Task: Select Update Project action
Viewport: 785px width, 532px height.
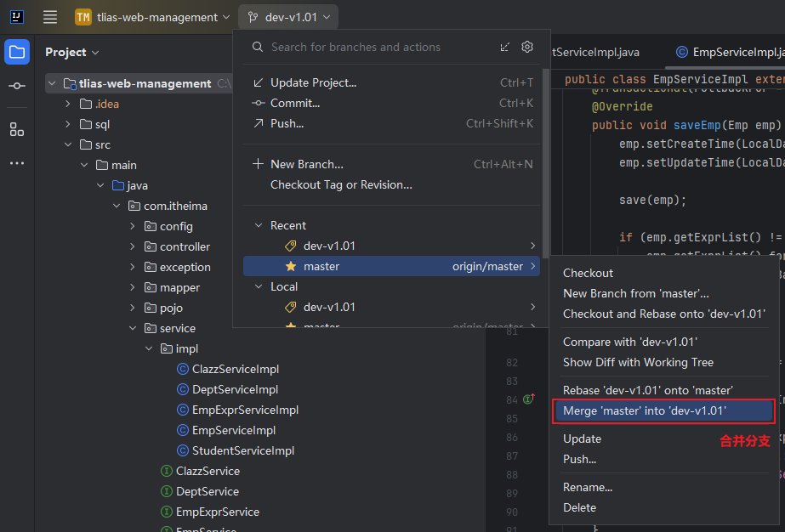Action: click(391, 82)
